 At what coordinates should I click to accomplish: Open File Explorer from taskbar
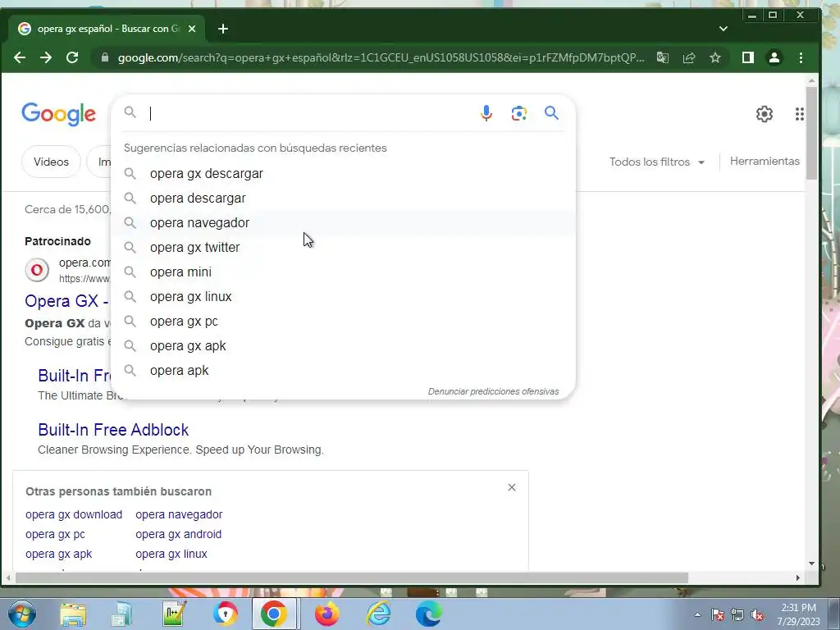point(73,614)
